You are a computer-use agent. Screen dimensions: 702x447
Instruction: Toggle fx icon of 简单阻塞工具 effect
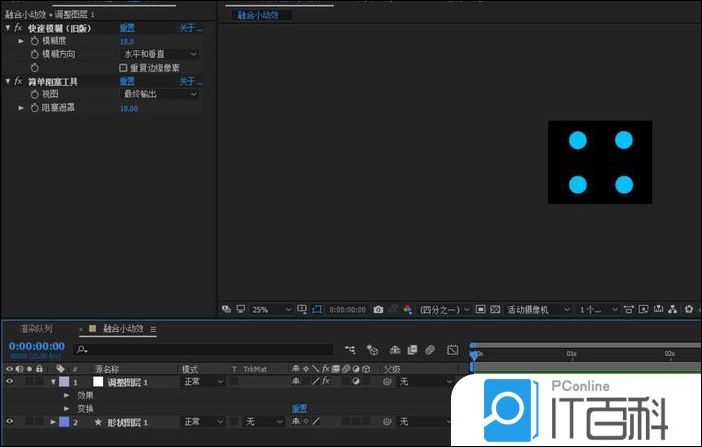[x=18, y=81]
